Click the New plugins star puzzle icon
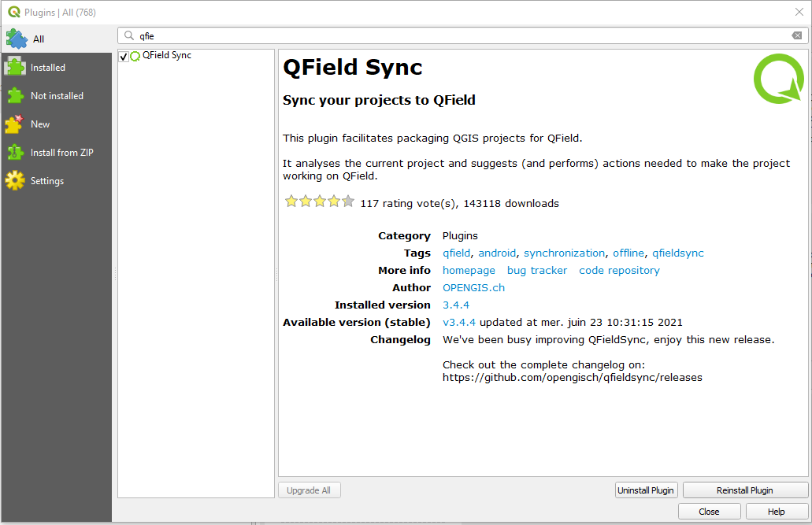The width and height of the screenshot is (812, 525). [x=14, y=124]
